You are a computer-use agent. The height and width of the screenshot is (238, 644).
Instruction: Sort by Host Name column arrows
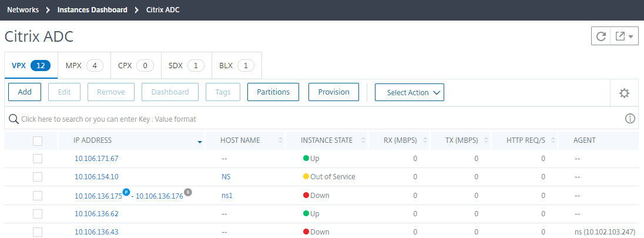tap(280, 140)
